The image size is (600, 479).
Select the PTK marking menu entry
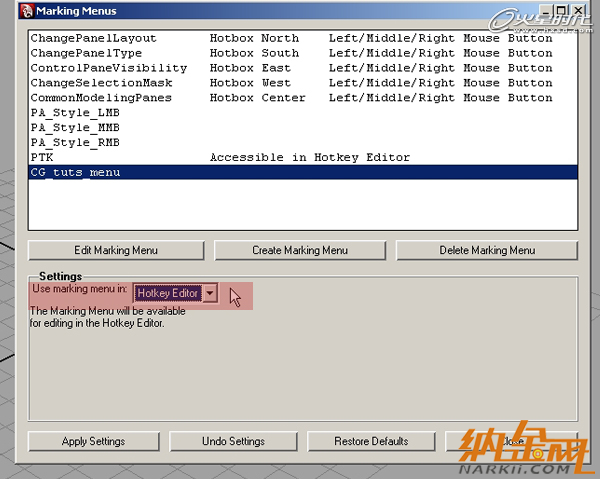pos(42,158)
